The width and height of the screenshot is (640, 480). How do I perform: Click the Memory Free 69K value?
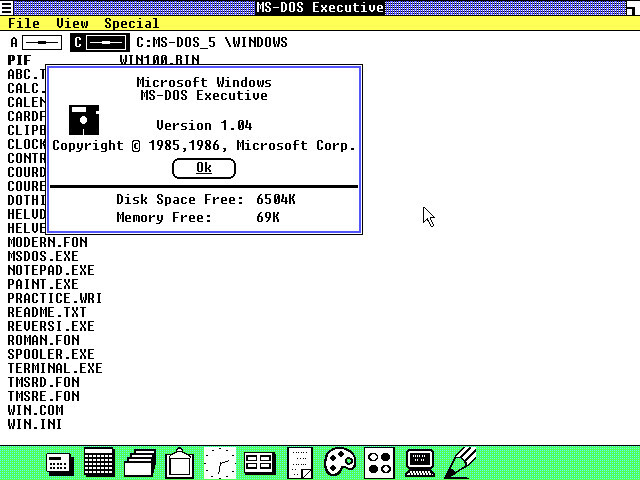point(268,217)
